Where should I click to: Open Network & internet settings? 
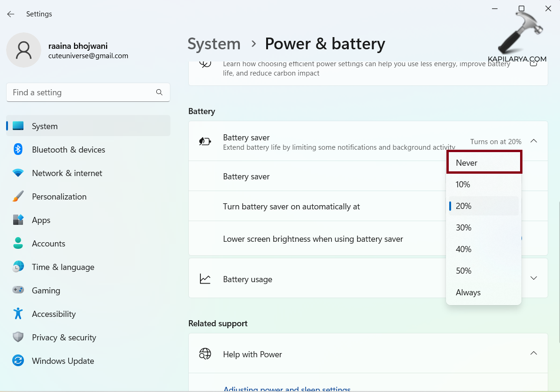point(67,173)
